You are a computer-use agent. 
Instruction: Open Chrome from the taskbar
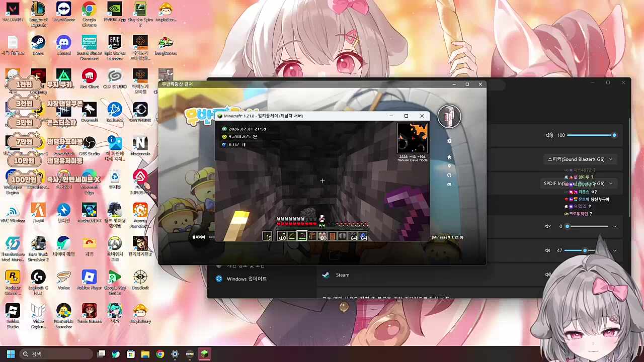click(x=160, y=354)
